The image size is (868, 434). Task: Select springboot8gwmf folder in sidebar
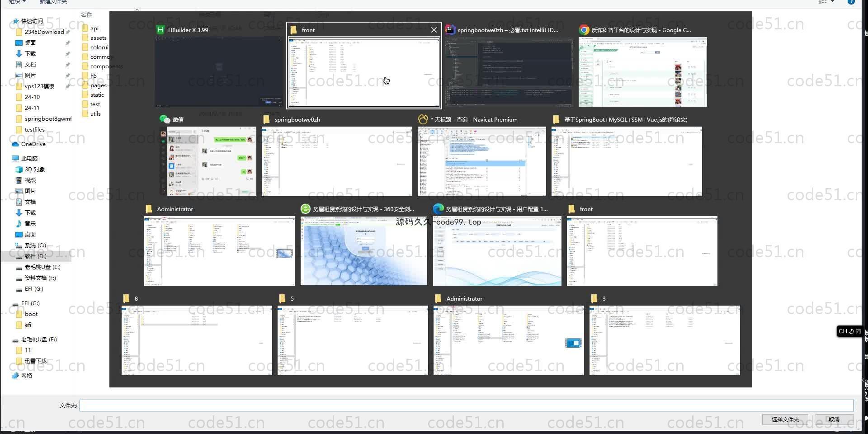tap(48, 118)
